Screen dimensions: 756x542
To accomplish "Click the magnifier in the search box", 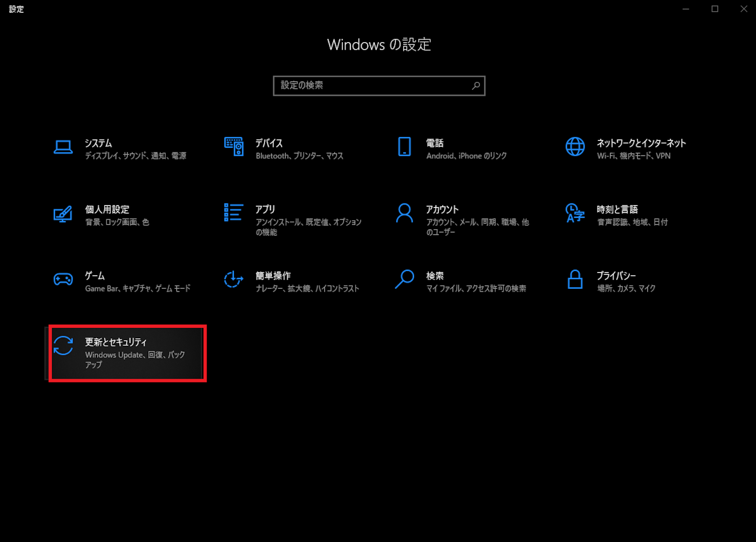I will [x=476, y=86].
